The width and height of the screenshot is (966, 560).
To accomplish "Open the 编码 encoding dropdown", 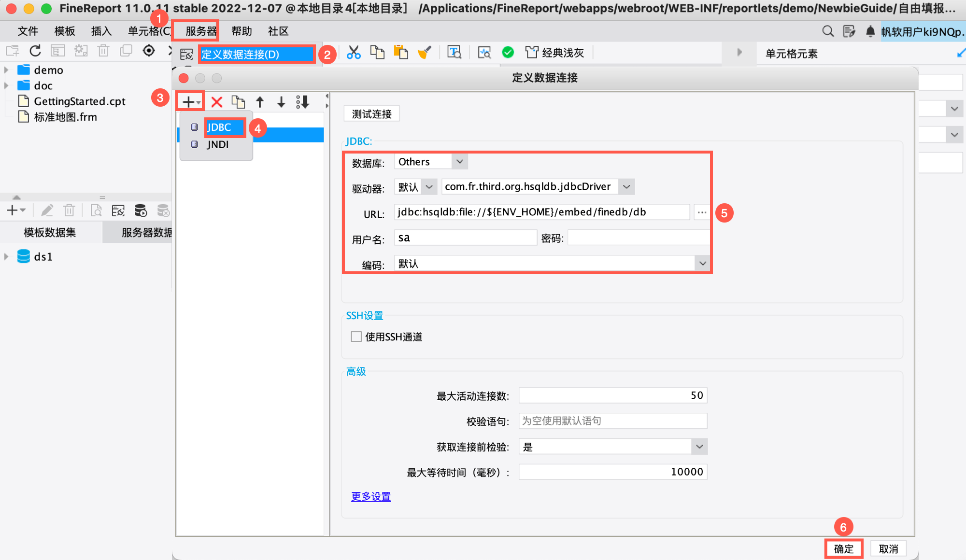I will coord(702,264).
